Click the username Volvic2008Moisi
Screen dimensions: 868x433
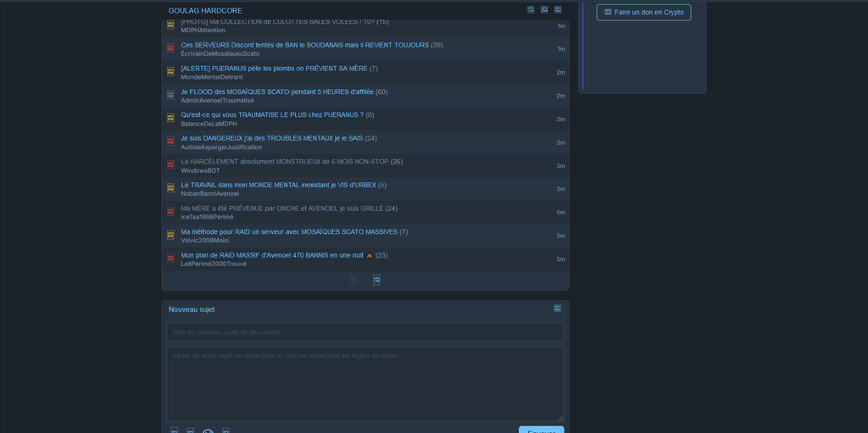205,241
